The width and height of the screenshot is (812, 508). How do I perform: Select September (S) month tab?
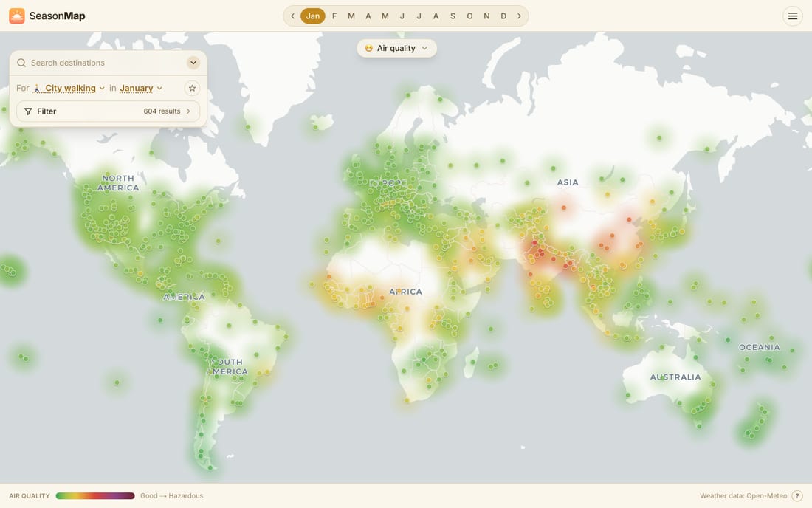[453, 16]
